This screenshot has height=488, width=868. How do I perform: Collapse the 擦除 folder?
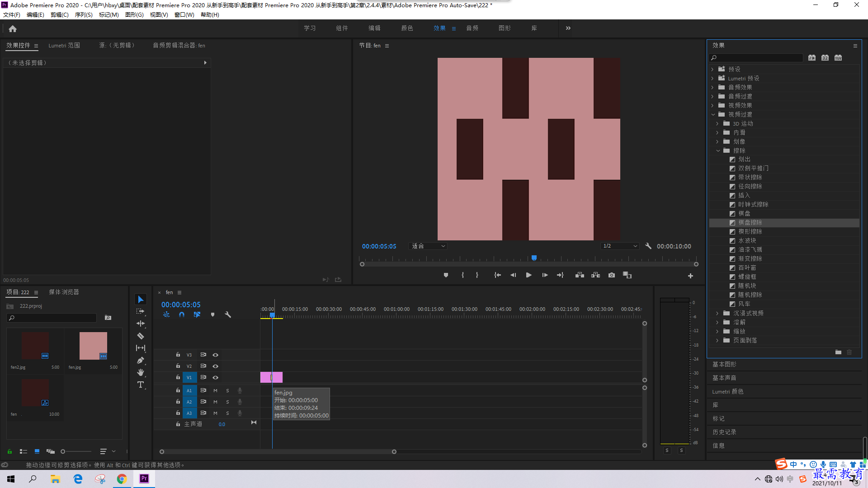pyautogui.click(x=718, y=150)
